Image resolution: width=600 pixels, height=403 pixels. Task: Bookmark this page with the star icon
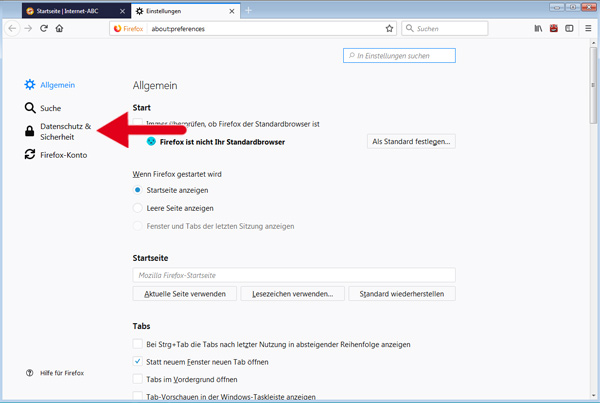point(389,29)
